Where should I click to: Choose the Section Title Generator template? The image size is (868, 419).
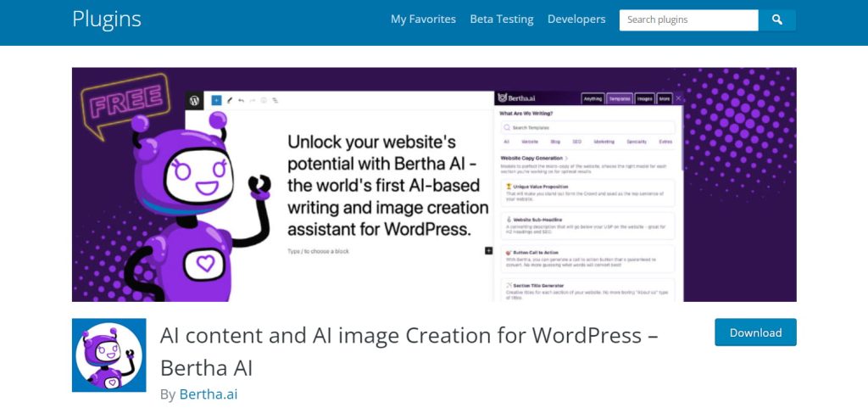click(588, 290)
